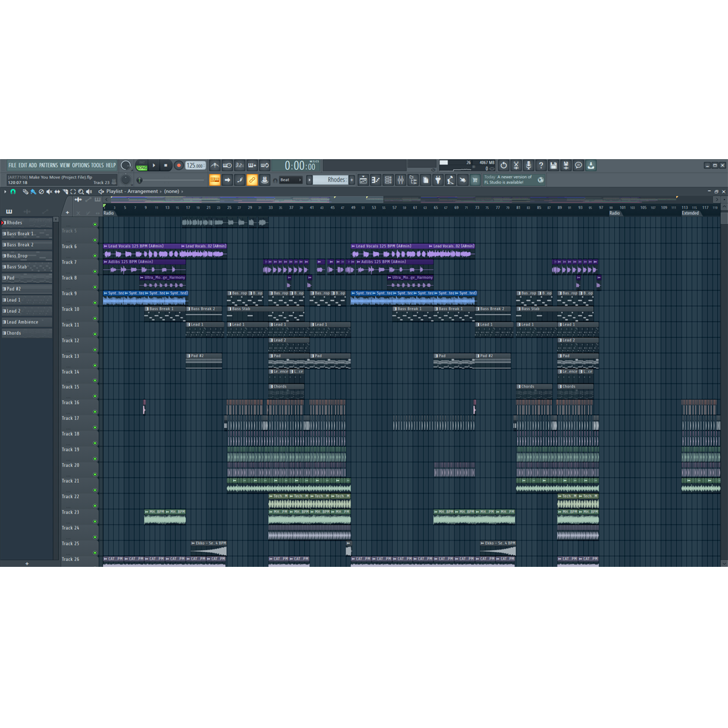Open the plugin picker plug icon
Image resolution: width=728 pixels, height=728 pixels.
coord(438,180)
